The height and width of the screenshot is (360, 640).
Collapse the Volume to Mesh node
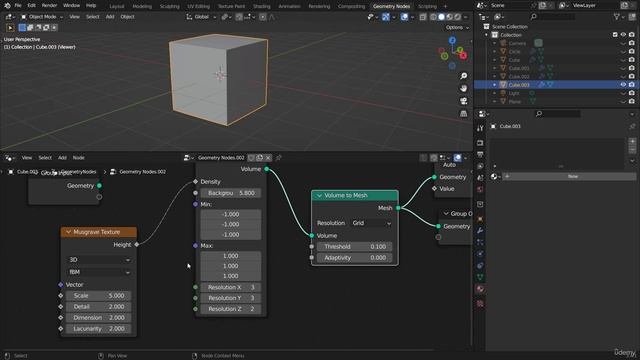pyautogui.click(x=319, y=196)
